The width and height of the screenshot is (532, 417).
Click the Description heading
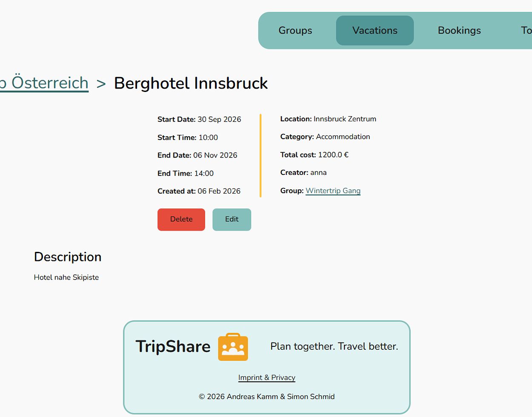[x=68, y=257]
